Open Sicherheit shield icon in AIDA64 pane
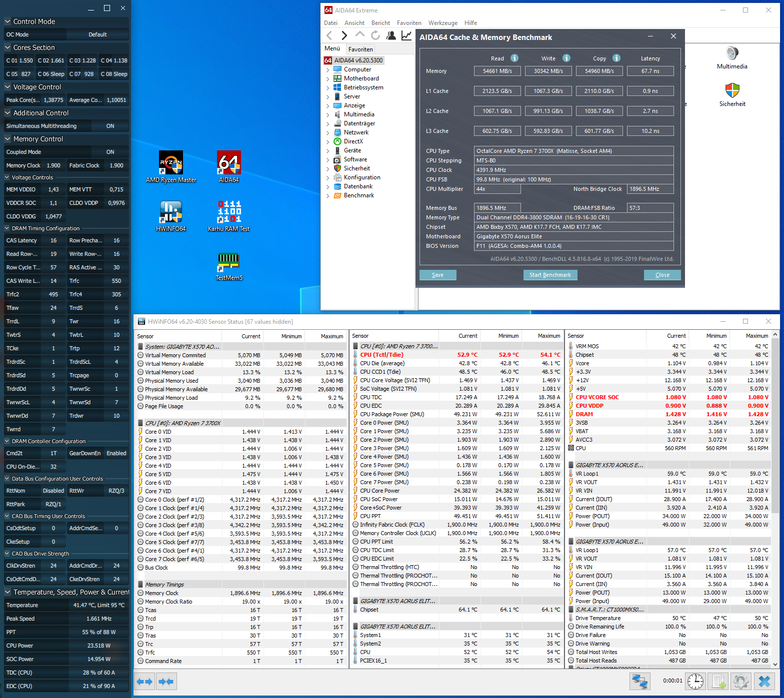The image size is (784, 698). click(x=732, y=95)
